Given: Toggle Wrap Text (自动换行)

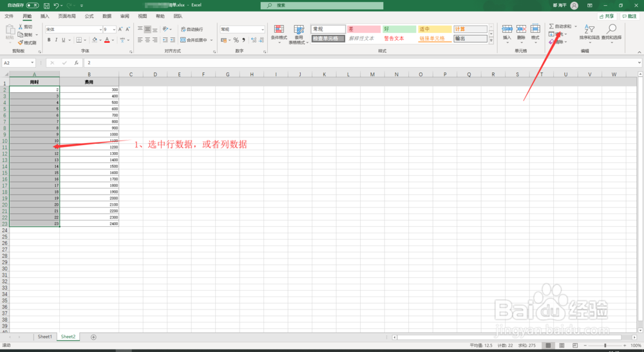Looking at the screenshot, I should tap(192, 29).
